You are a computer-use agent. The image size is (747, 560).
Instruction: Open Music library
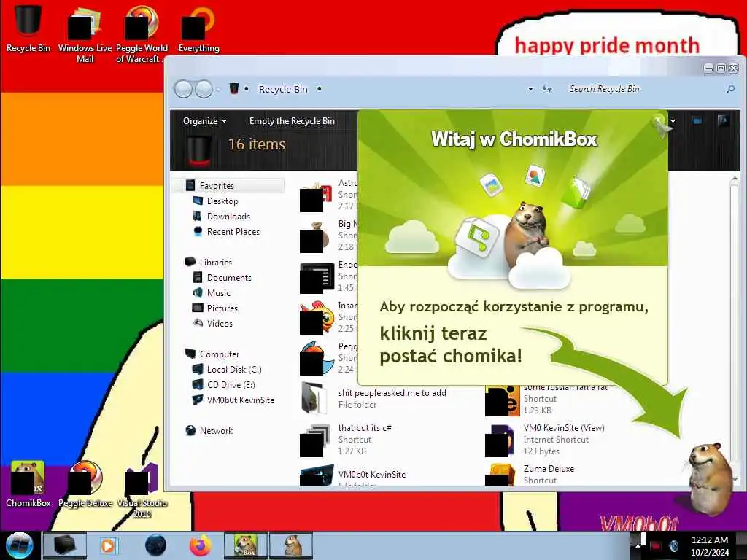click(x=219, y=293)
